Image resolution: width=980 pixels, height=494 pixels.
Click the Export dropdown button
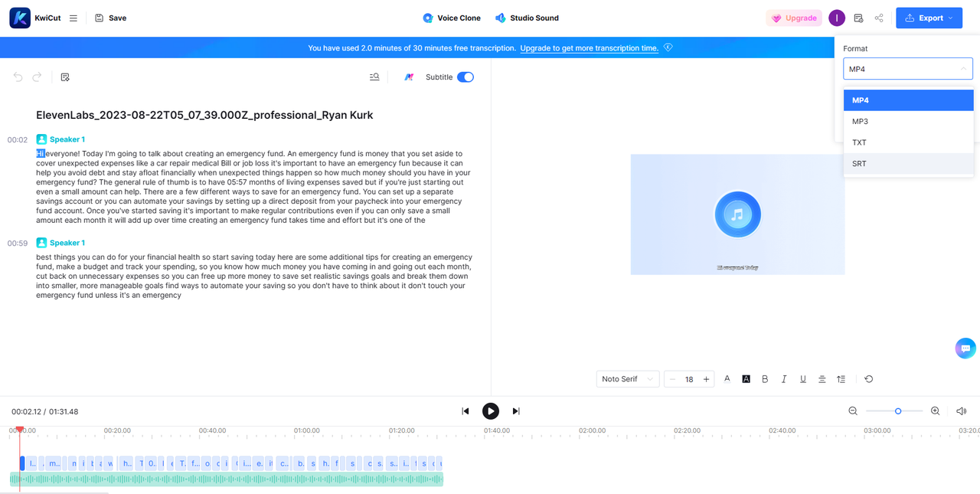pyautogui.click(x=929, y=18)
